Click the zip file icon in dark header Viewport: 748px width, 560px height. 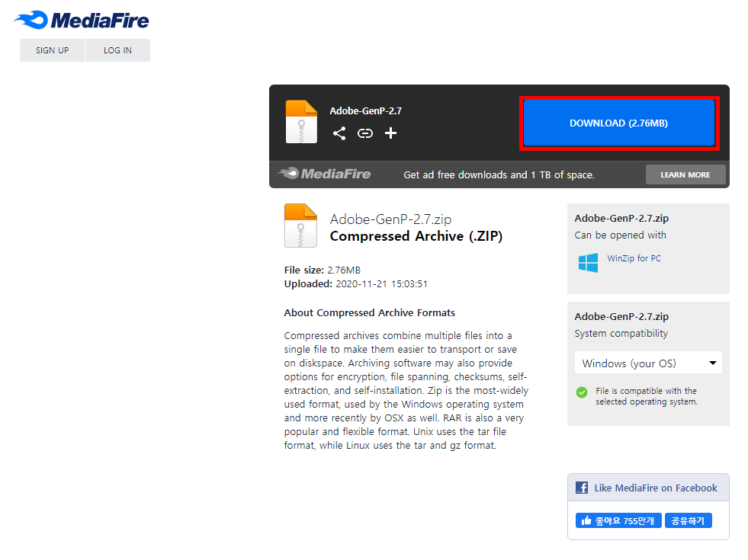pyautogui.click(x=301, y=122)
